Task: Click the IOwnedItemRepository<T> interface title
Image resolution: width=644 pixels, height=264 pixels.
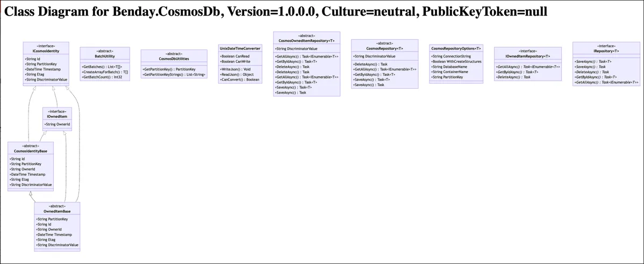Action: [528, 56]
